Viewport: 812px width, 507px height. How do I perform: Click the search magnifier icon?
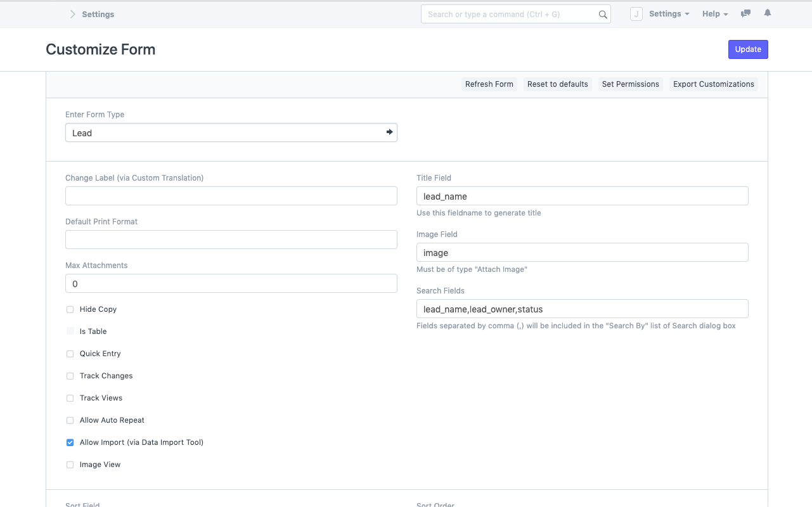[x=603, y=15]
